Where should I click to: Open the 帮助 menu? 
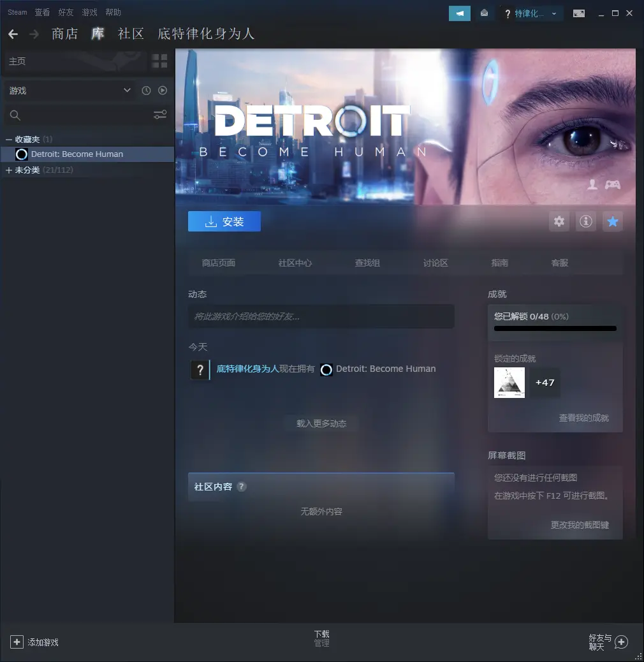click(x=113, y=12)
